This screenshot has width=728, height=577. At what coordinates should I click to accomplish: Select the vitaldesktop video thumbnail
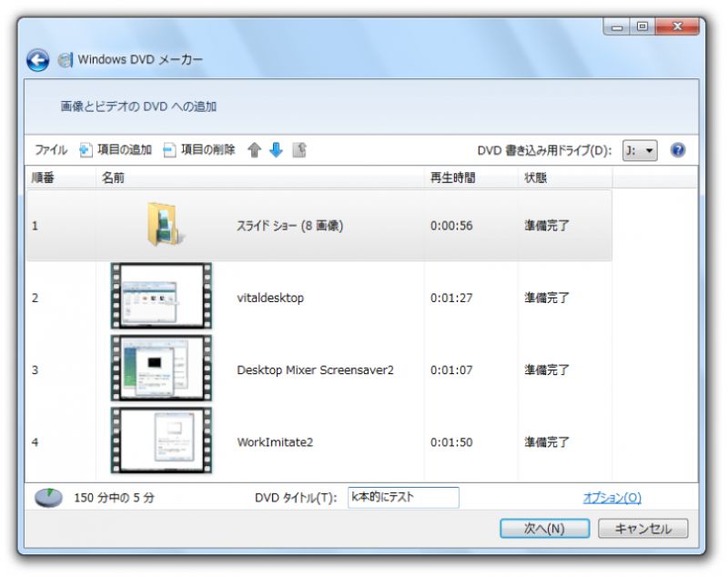tap(160, 297)
